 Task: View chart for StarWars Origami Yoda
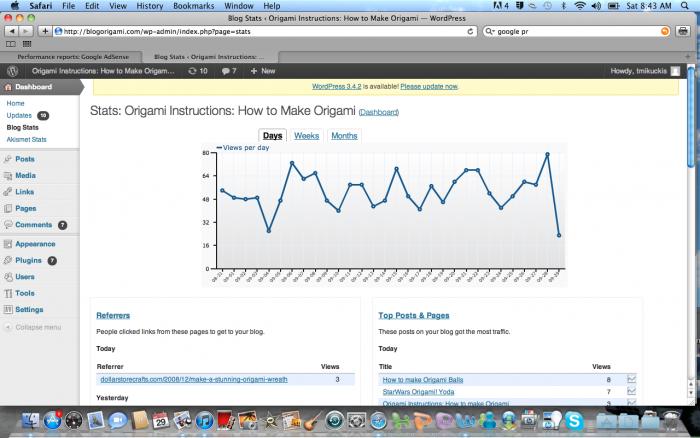coord(631,391)
